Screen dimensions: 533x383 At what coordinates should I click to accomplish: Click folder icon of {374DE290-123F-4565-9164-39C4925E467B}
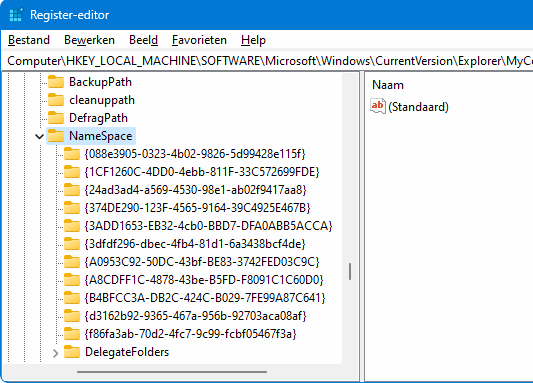click(x=72, y=208)
